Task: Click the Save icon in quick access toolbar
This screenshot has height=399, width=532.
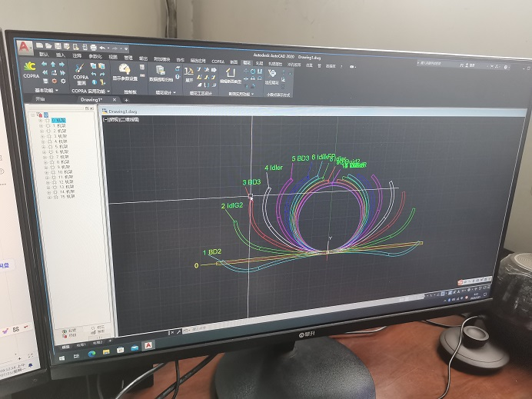Action: pyautogui.click(x=58, y=46)
